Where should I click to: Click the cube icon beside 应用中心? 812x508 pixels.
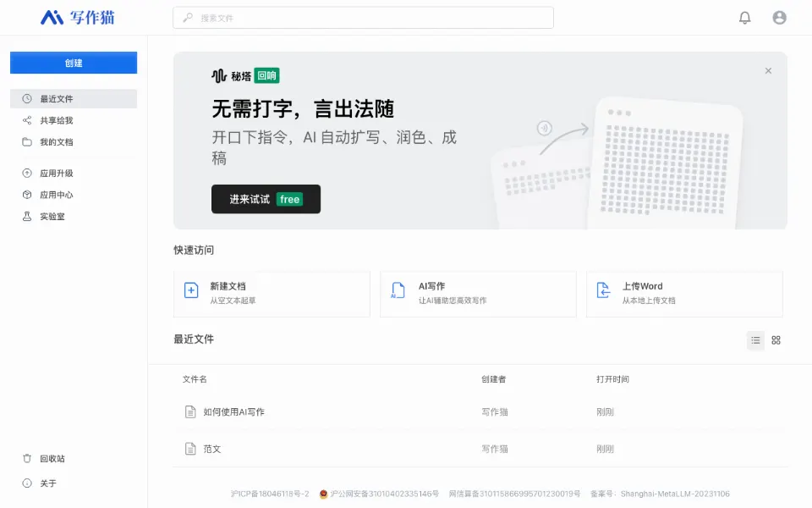(27, 195)
